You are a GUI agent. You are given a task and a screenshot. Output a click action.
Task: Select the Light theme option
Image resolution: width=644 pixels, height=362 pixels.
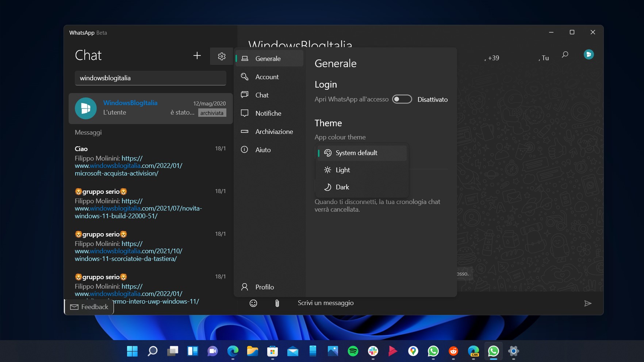[x=362, y=170]
